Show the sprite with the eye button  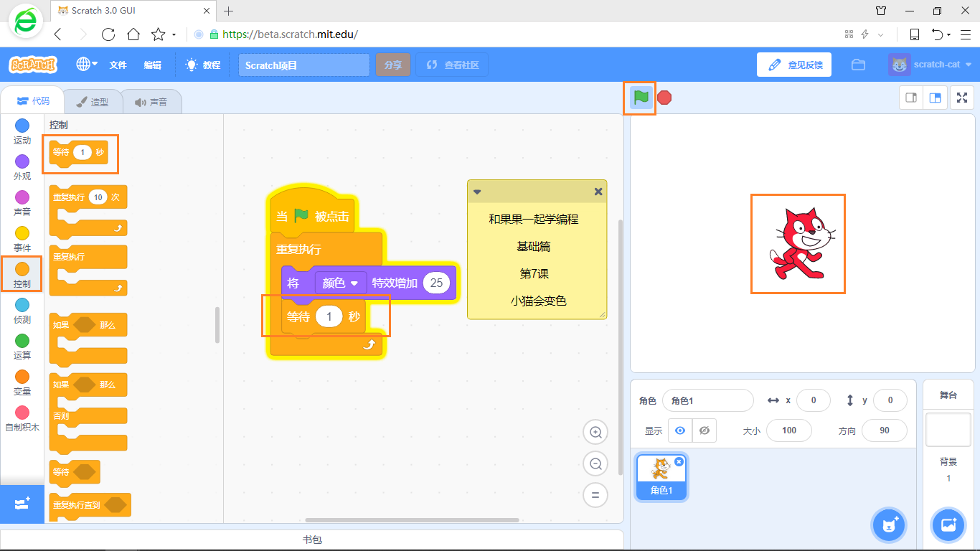pyautogui.click(x=680, y=430)
